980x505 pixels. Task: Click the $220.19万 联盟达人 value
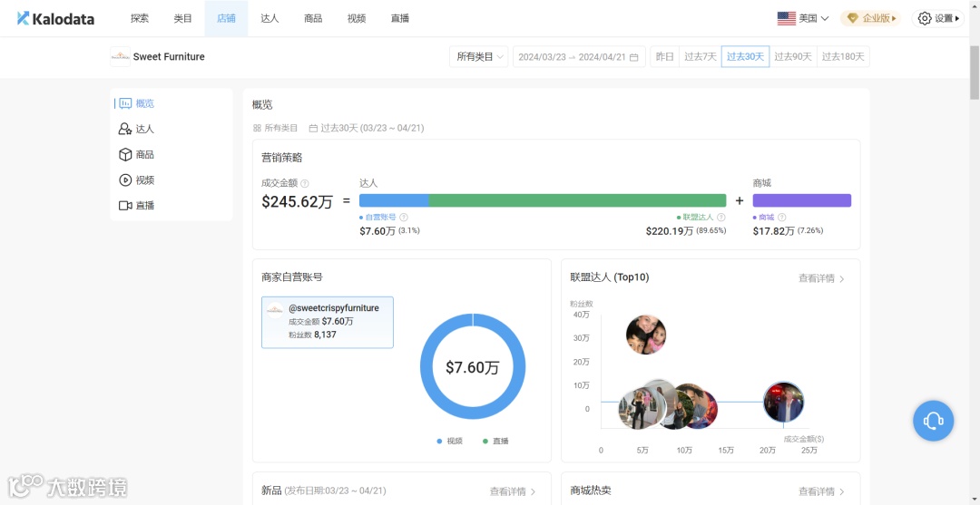click(x=670, y=231)
